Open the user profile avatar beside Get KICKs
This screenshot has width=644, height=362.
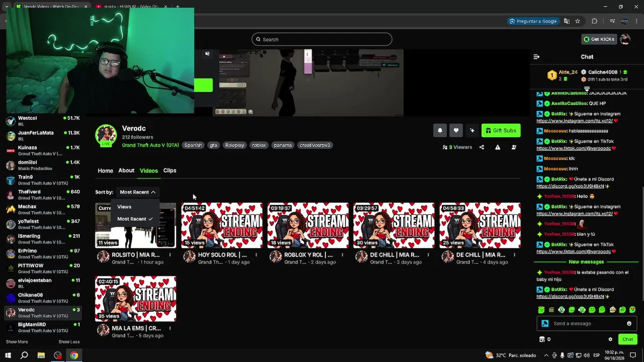pos(625,39)
